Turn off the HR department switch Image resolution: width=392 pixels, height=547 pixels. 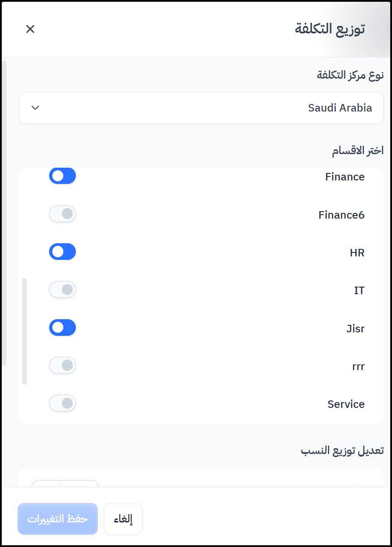(62, 252)
